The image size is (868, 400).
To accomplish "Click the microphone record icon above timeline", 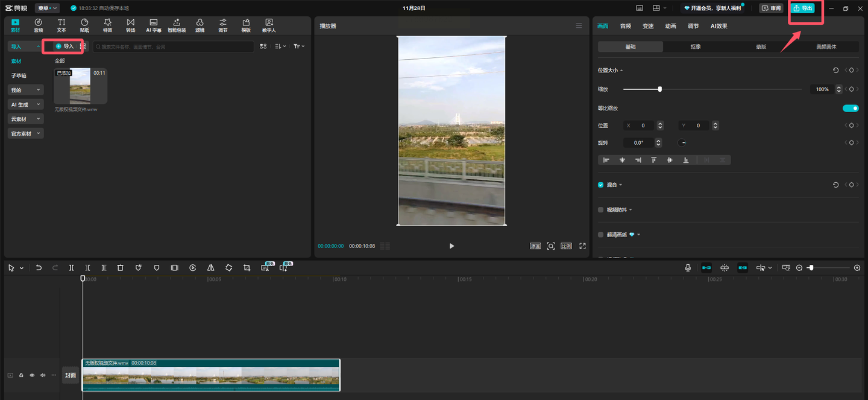I will tap(688, 268).
